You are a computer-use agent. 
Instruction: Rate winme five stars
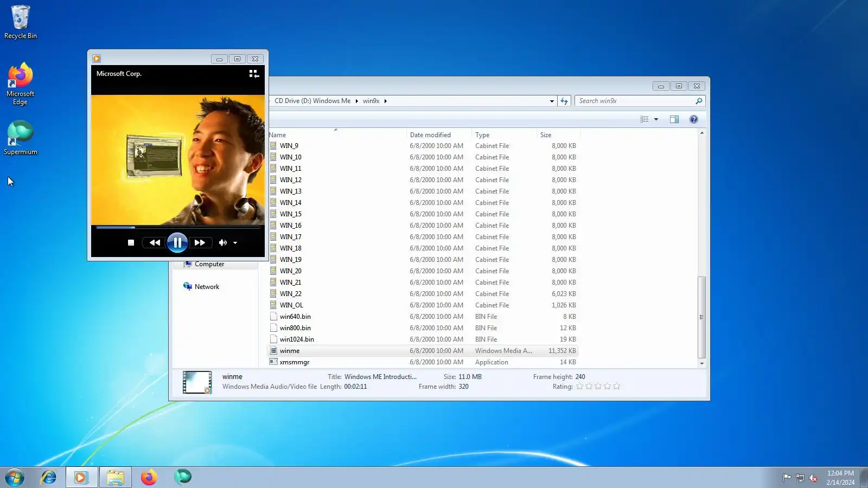pyautogui.click(x=616, y=387)
